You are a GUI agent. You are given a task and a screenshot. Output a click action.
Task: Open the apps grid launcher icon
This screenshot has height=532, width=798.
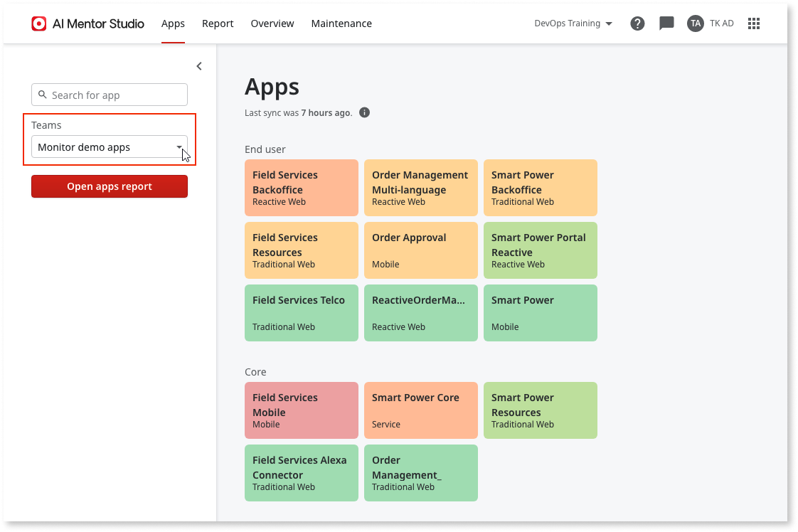tap(754, 23)
